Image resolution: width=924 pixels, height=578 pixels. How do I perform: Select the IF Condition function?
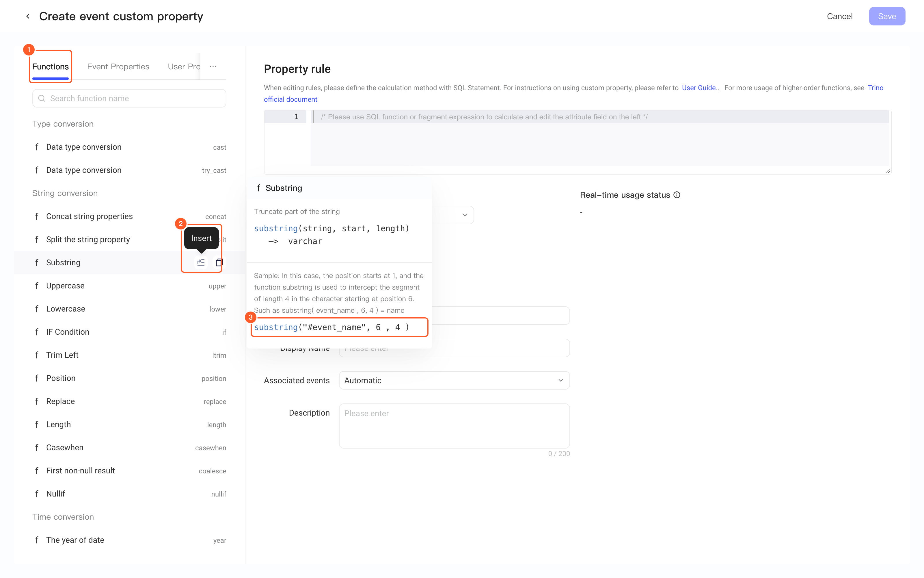129,332
